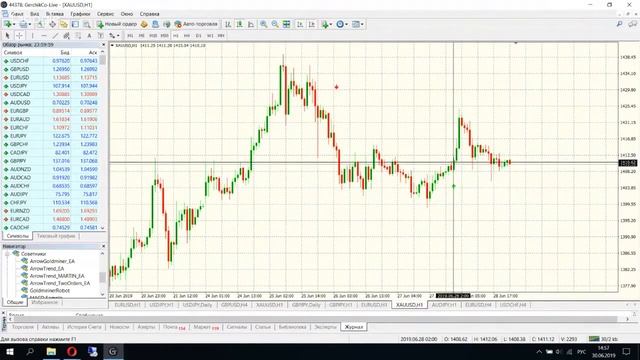
Task: Switch timeframe to H4
Action: [x=187, y=36]
